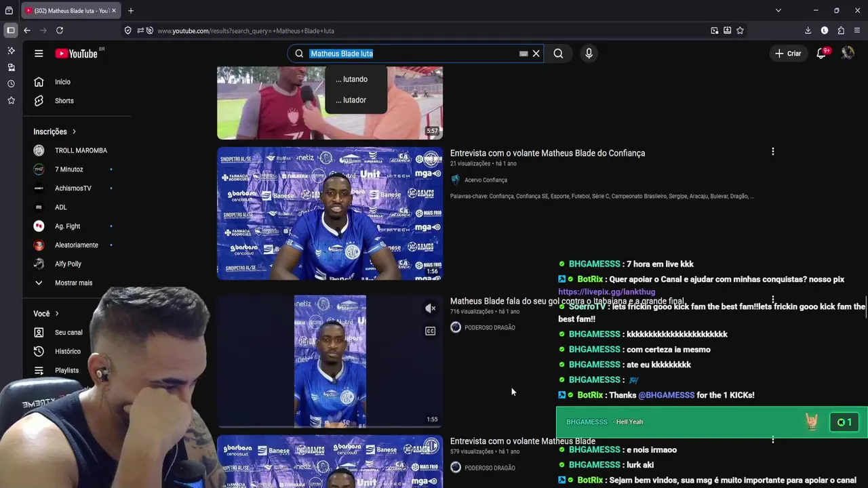
Task: Open the YouTube hamburger guide menu
Action: pos(39,54)
